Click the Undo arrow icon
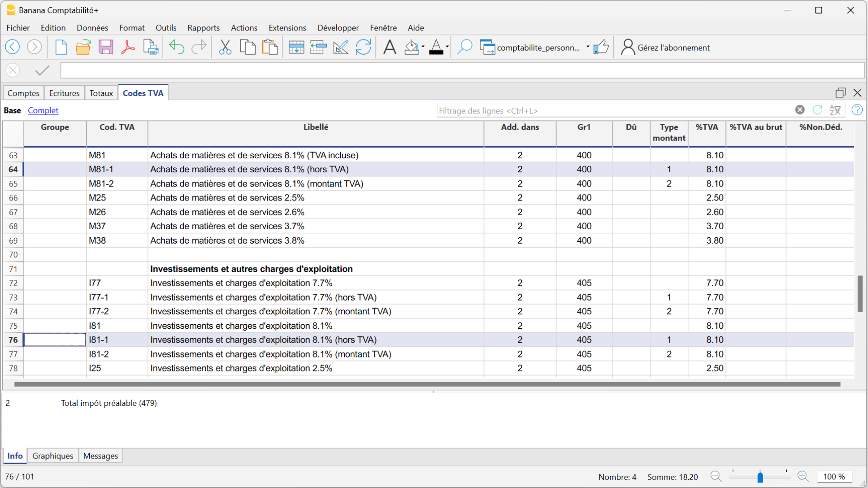 [177, 47]
